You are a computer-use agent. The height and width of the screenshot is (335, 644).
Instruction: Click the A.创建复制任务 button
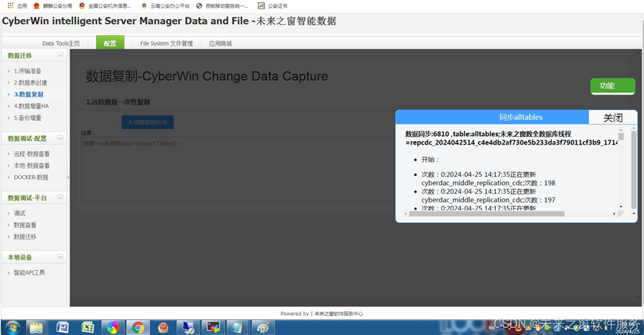(147, 122)
